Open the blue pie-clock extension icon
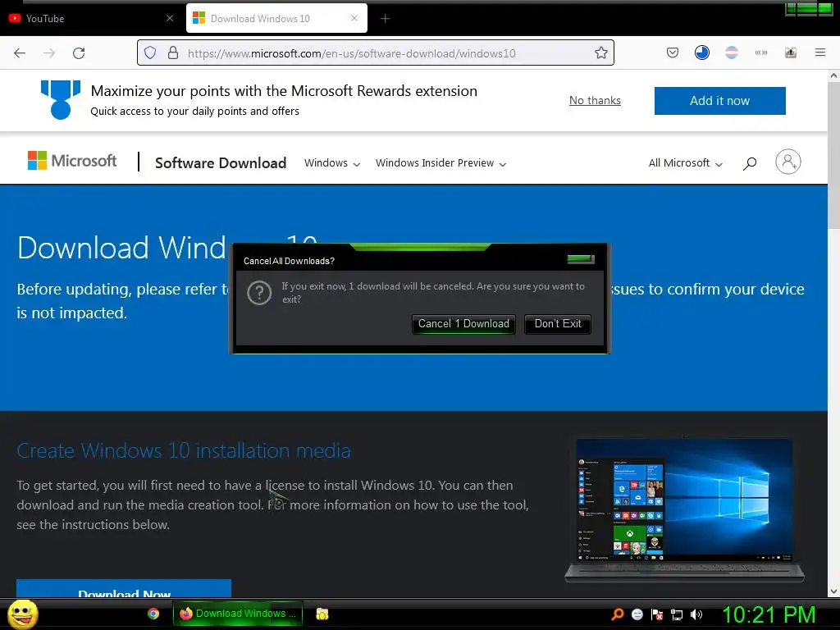840x630 pixels. [x=702, y=52]
